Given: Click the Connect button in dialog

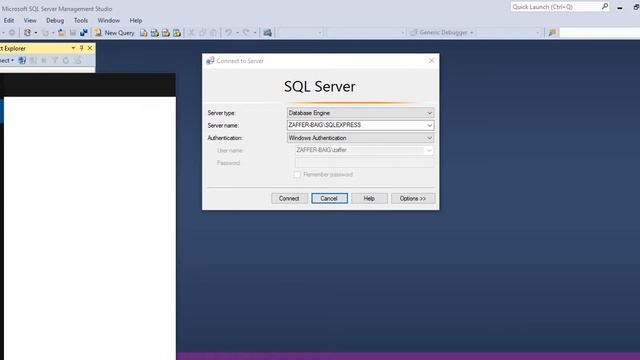Looking at the screenshot, I should click(289, 198).
